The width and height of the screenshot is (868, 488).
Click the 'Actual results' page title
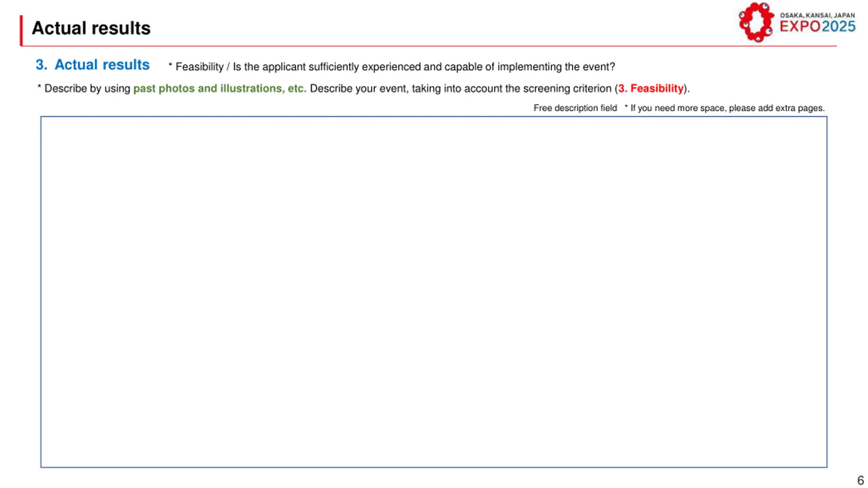pos(91,28)
